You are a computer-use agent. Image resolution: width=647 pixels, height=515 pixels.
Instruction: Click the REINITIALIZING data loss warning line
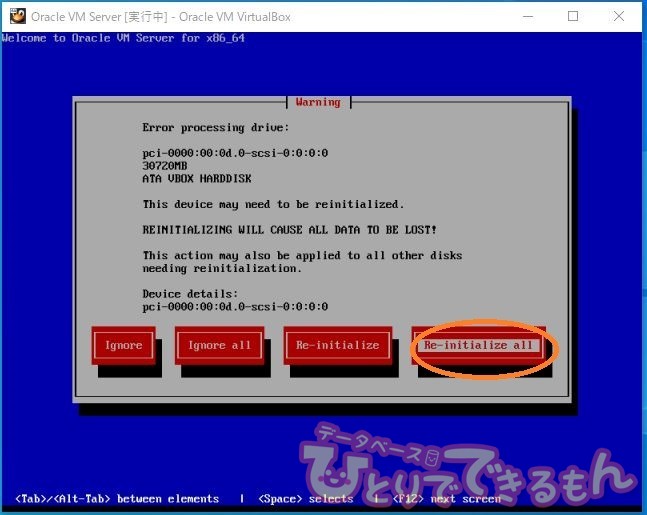[x=289, y=230]
